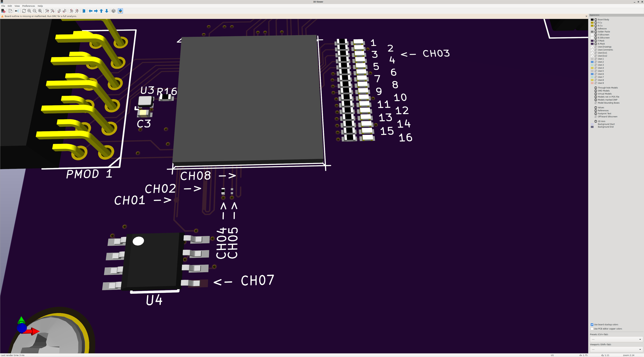Disable Use board stackup colors checkbox
The image size is (644, 357).
click(x=592, y=324)
